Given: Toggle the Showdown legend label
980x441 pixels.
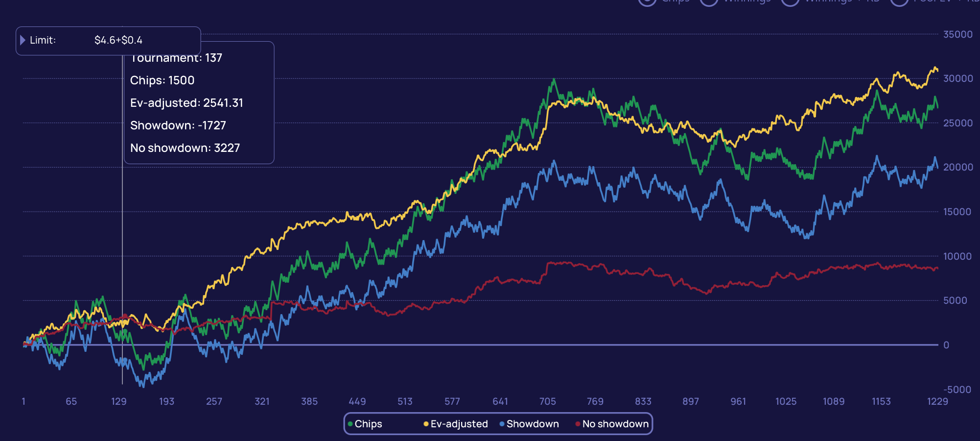Looking at the screenshot, I should tap(533, 424).
